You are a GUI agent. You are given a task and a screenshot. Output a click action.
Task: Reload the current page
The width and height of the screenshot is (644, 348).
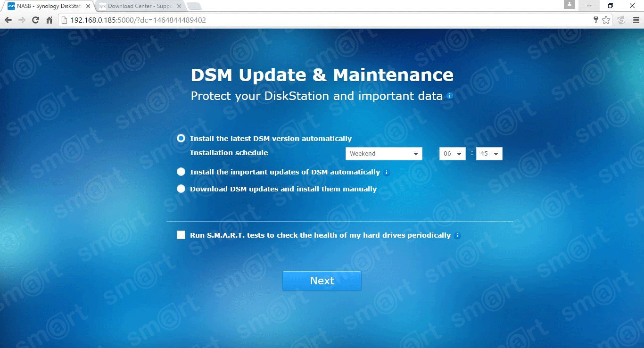pyautogui.click(x=35, y=20)
